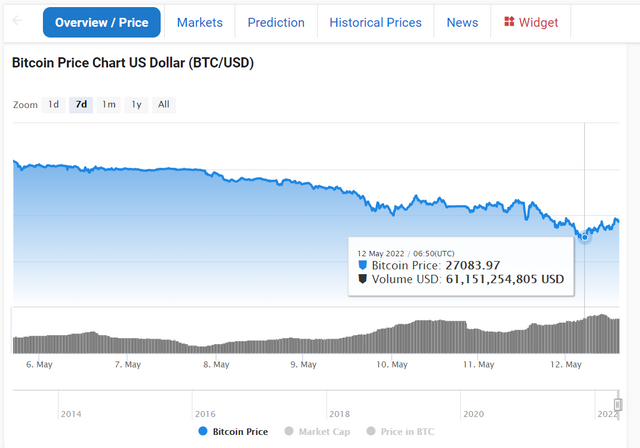Set chart zoom to All
The height and width of the screenshot is (448, 640).
(x=164, y=105)
